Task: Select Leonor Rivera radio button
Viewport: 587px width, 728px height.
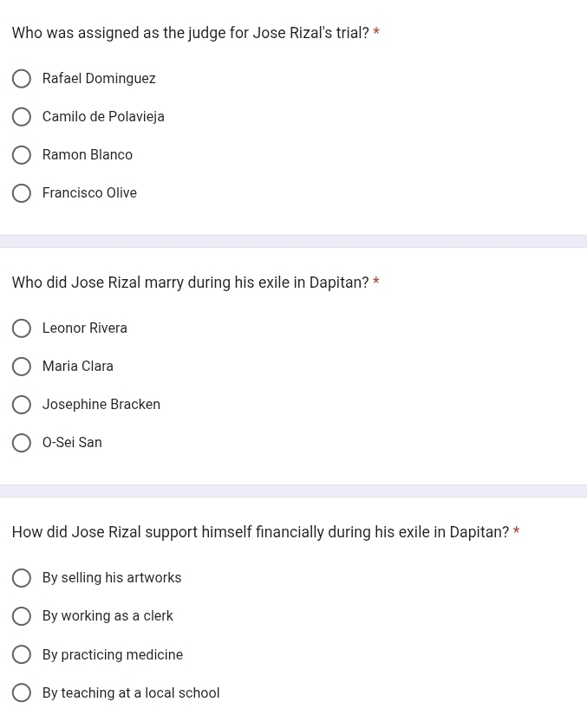Action: (x=22, y=328)
